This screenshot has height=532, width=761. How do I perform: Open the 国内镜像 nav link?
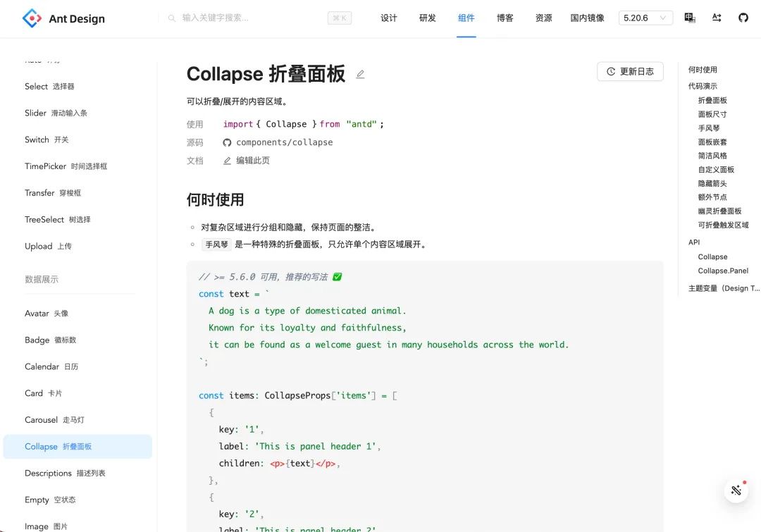[587, 18]
